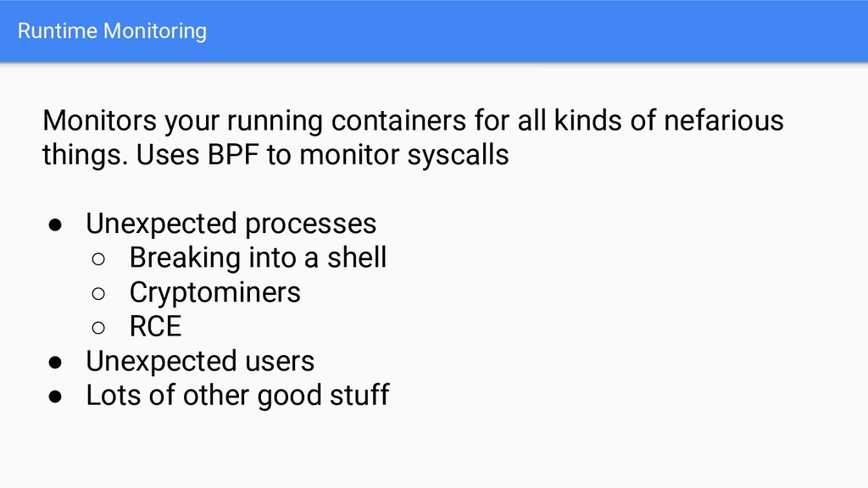This screenshot has height=488, width=868.
Task: Click the hollow bullet before Breaking into a shell
Action: pos(98,259)
